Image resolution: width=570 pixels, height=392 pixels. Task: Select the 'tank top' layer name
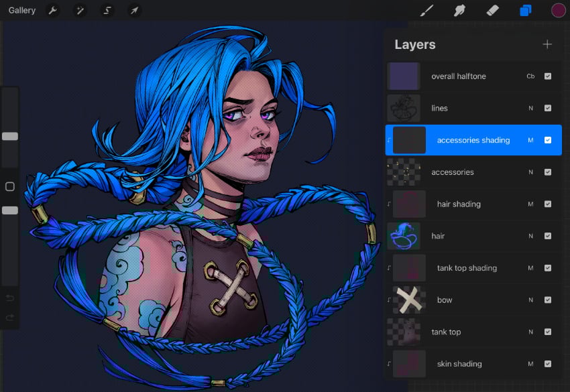[x=446, y=332]
